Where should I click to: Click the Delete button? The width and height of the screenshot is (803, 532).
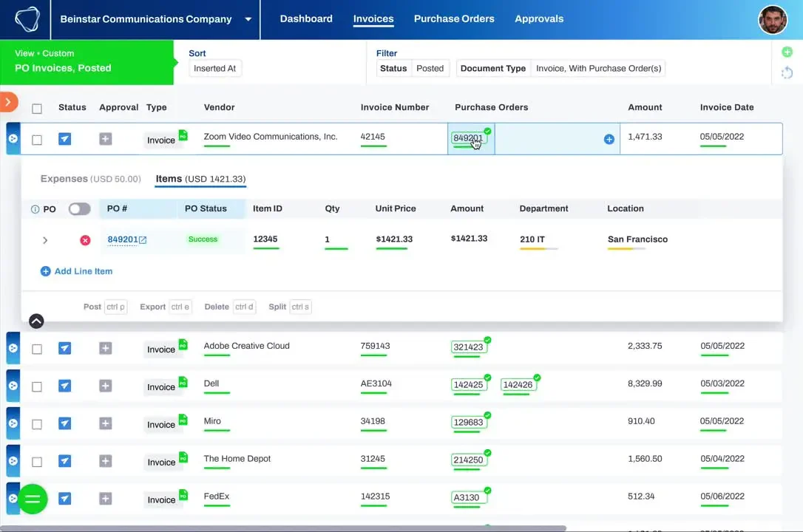pyautogui.click(x=229, y=307)
